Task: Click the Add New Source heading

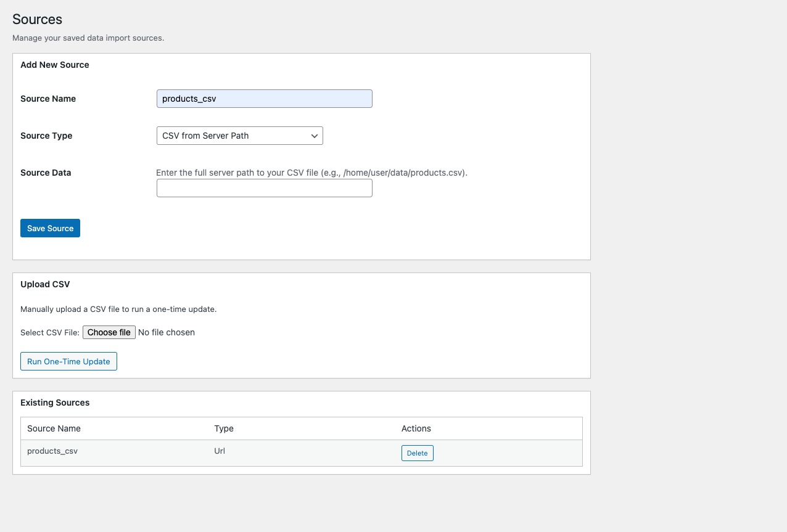Action: click(55, 65)
